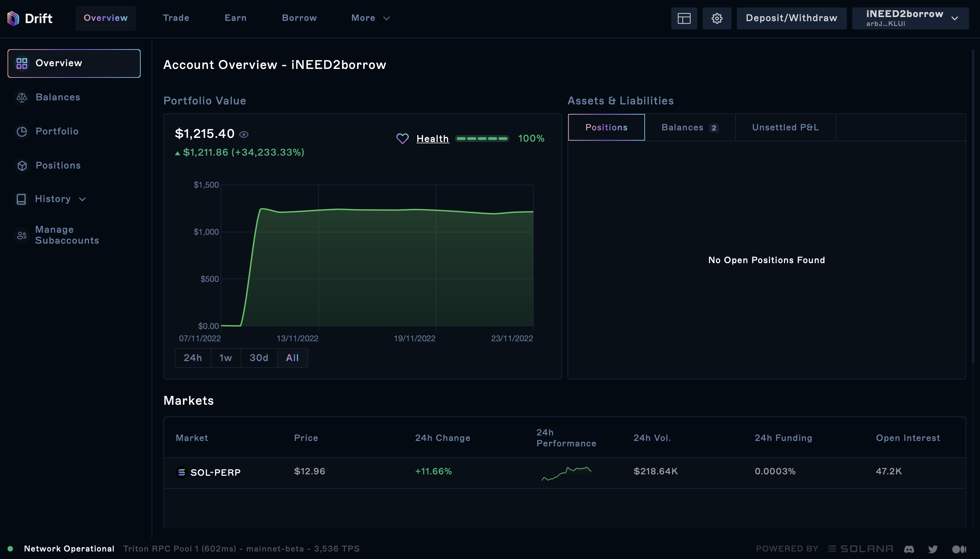Click the Drift logo icon
The width and height of the screenshot is (980, 559).
(13, 18)
